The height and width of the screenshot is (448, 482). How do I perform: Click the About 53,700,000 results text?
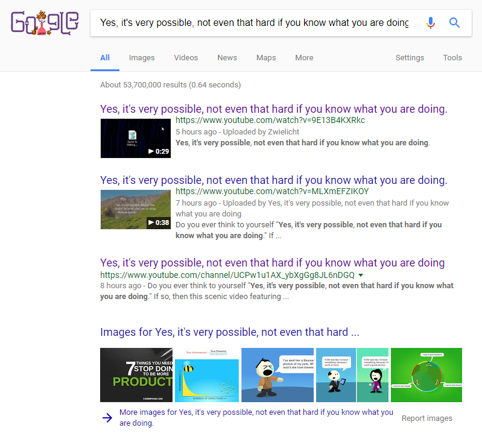coord(170,85)
